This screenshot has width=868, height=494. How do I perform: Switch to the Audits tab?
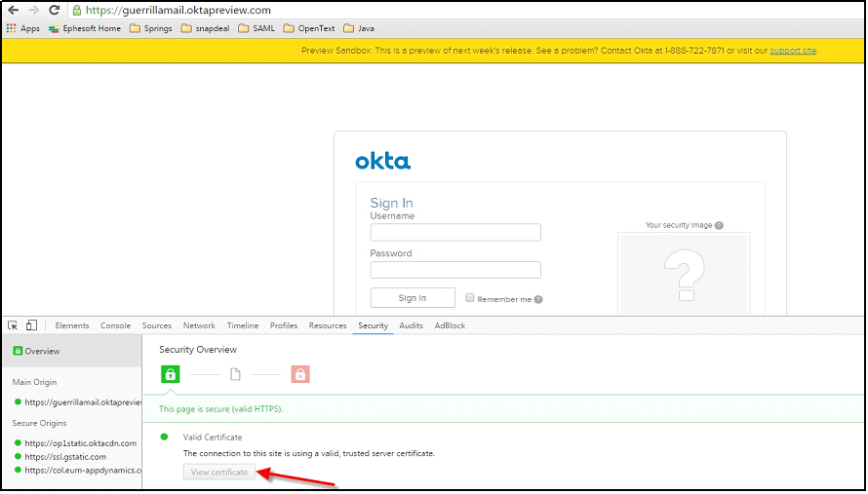tap(412, 325)
